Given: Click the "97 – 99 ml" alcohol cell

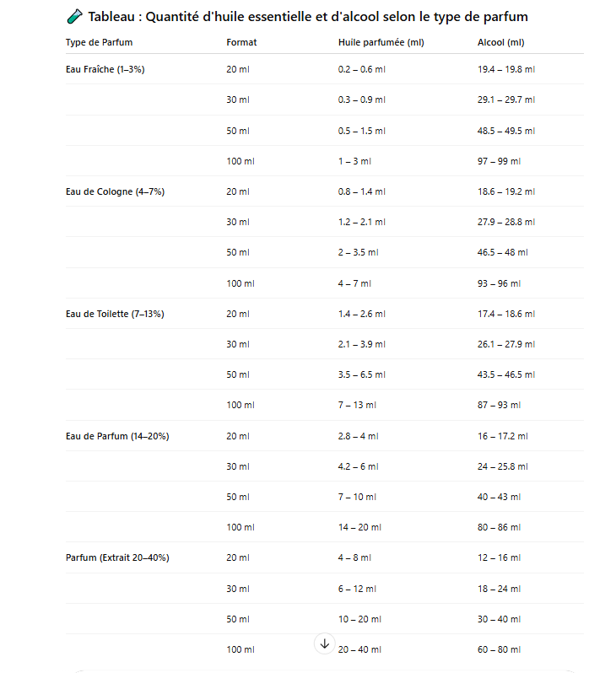Looking at the screenshot, I should click(499, 161).
